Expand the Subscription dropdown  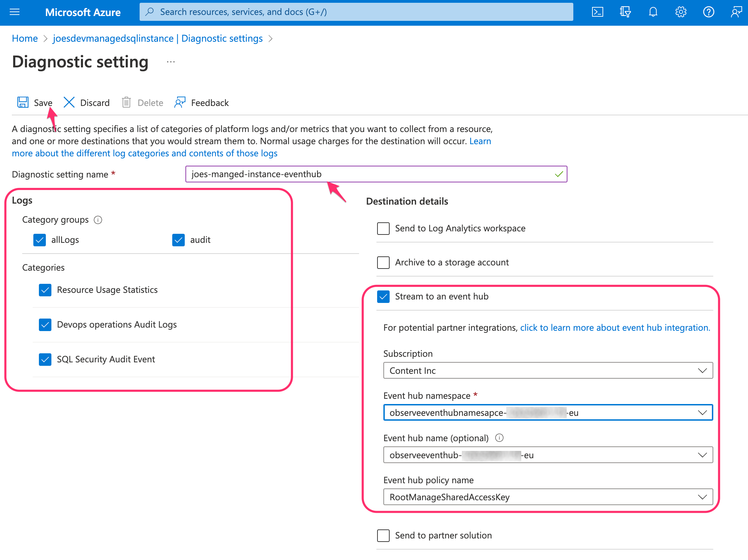point(548,371)
